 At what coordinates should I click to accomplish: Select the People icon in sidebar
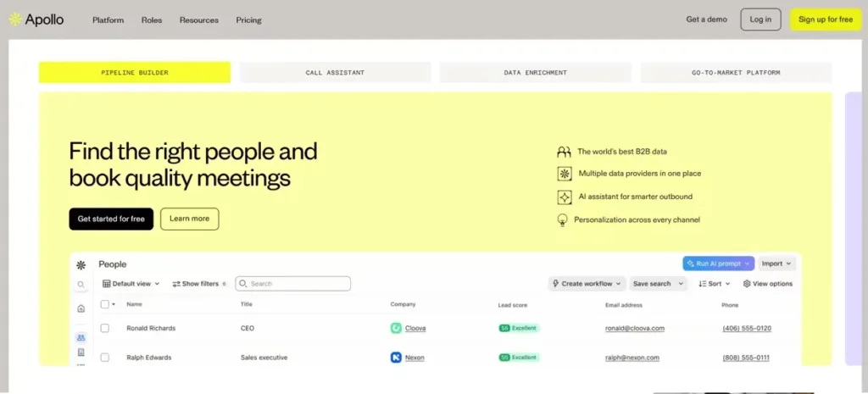pyautogui.click(x=81, y=337)
